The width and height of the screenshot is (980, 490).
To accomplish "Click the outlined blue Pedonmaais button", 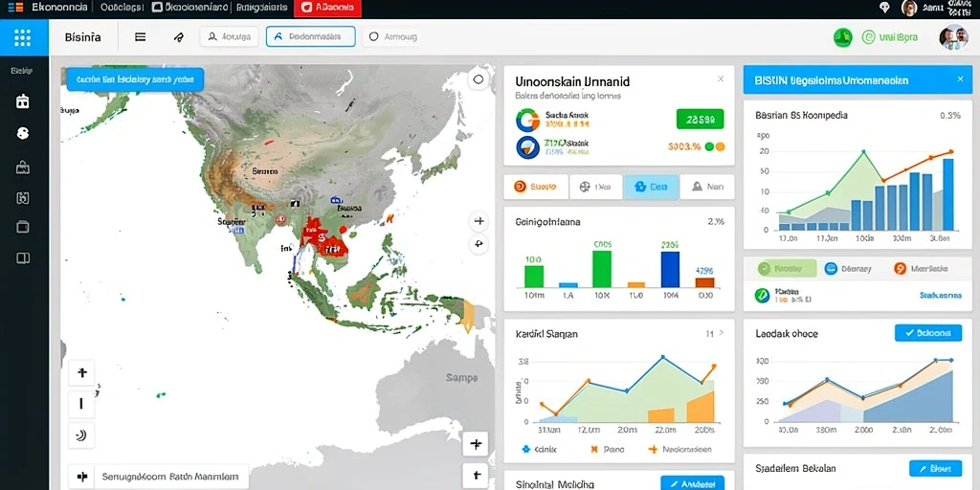I will (x=311, y=37).
